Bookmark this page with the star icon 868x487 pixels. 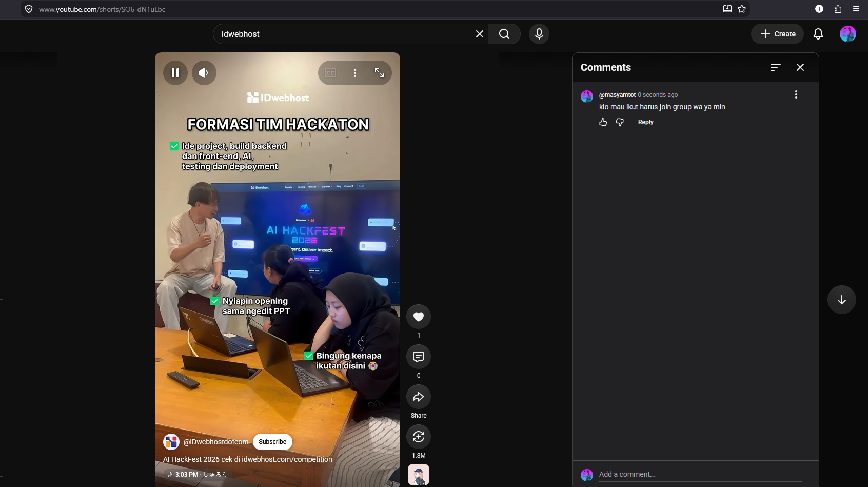[x=742, y=9]
